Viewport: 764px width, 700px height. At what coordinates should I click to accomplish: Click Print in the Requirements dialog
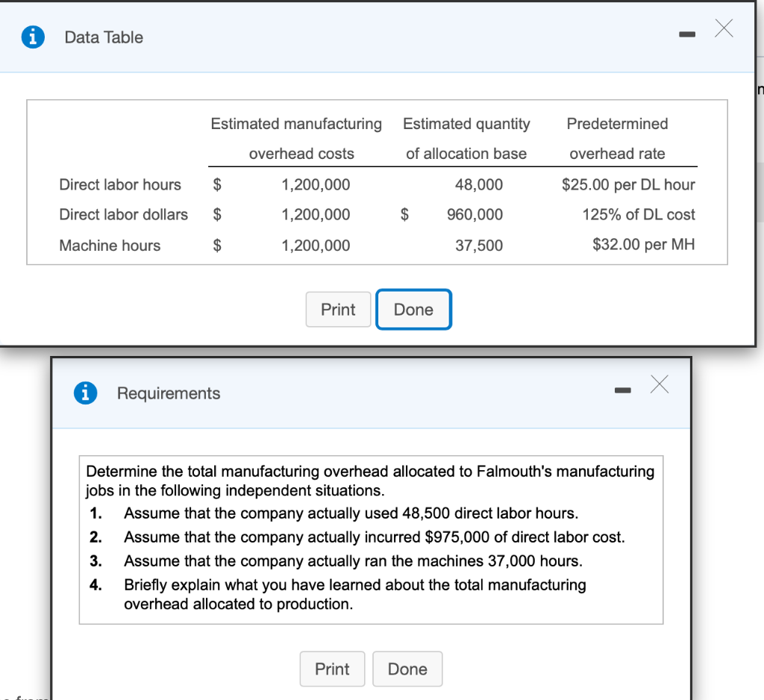332,669
